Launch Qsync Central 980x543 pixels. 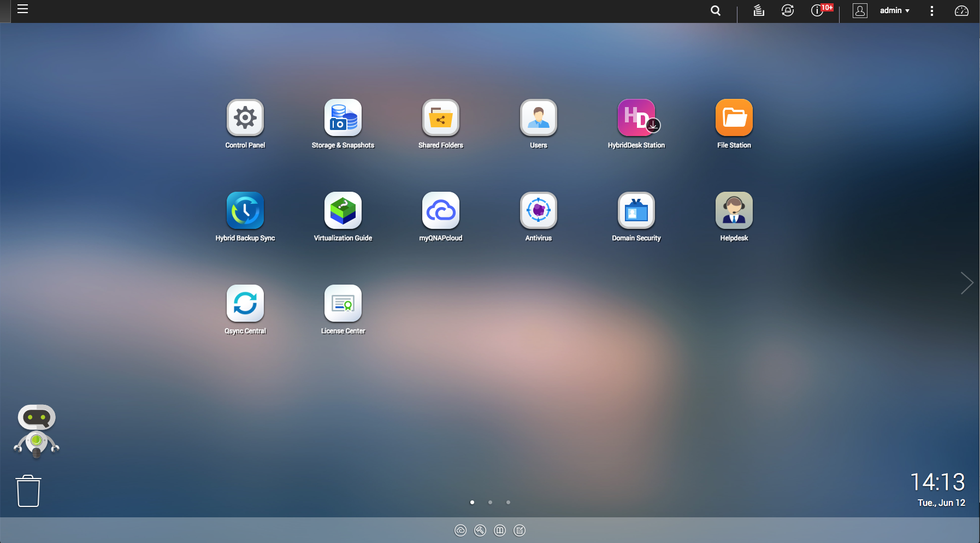(x=245, y=303)
